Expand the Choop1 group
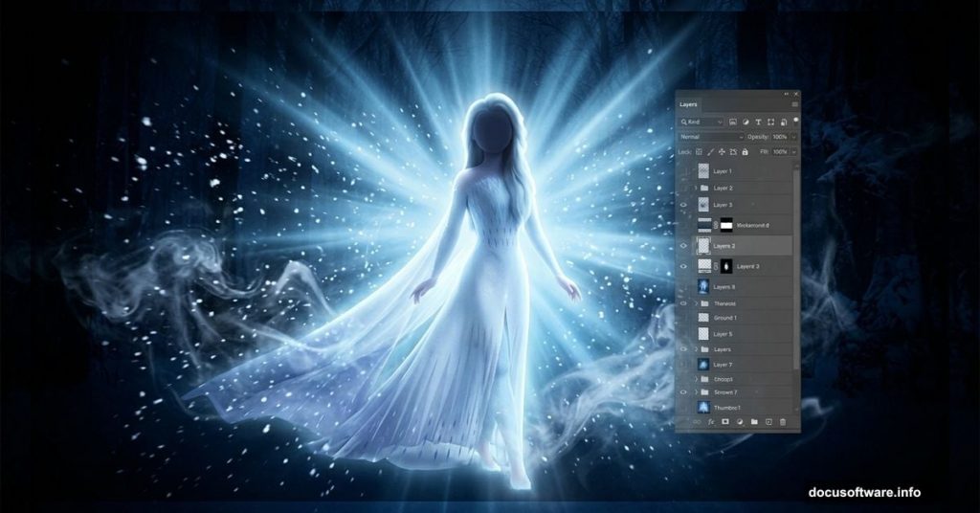Screen dimensions: 980x513 click(x=697, y=379)
